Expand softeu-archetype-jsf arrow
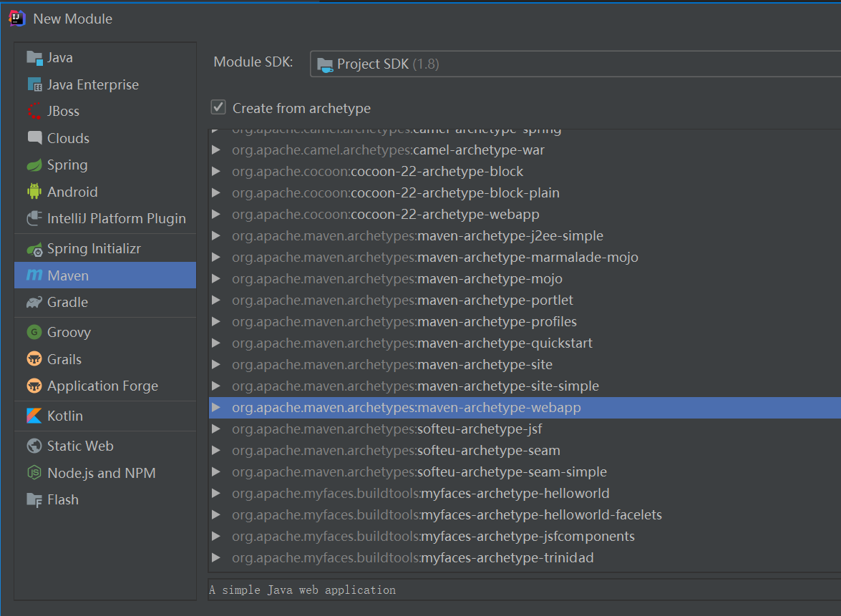The width and height of the screenshot is (841, 616). coord(216,429)
